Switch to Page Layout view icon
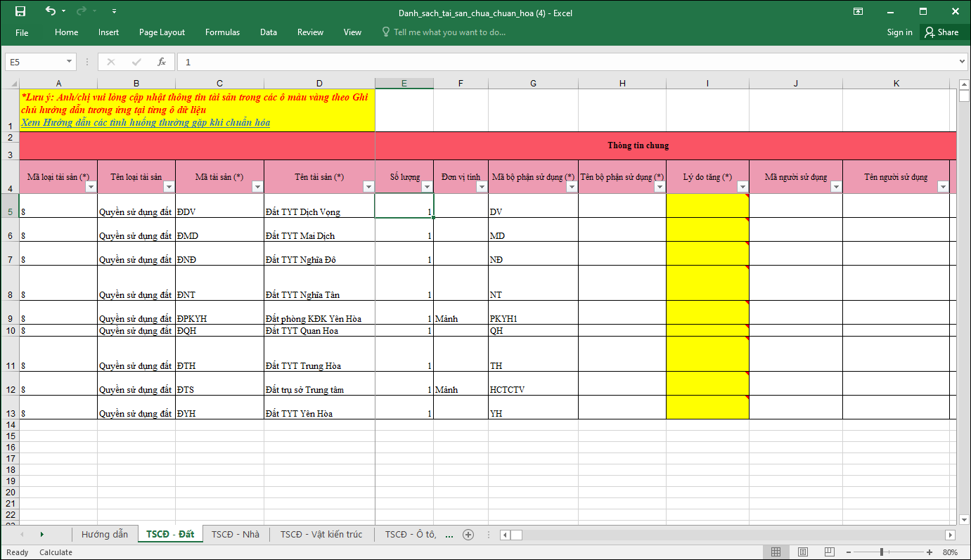The image size is (971, 560). [802, 552]
